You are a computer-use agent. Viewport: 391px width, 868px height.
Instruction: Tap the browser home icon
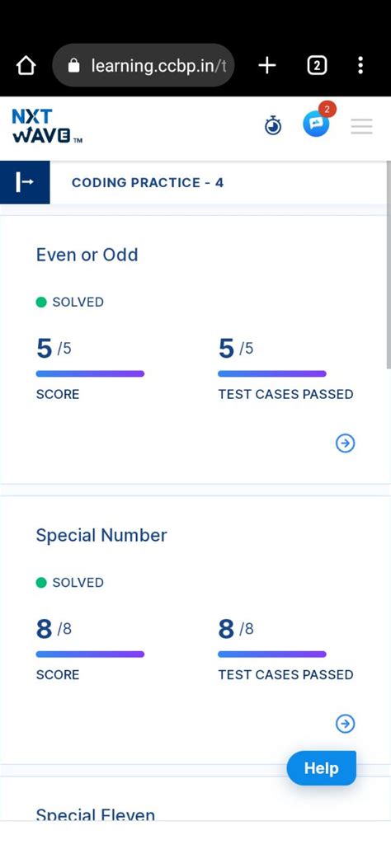26,66
